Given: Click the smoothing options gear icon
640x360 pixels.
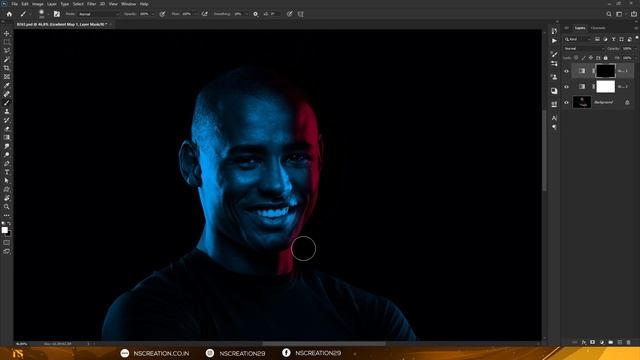Looking at the screenshot, I should click(x=256, y=14).
